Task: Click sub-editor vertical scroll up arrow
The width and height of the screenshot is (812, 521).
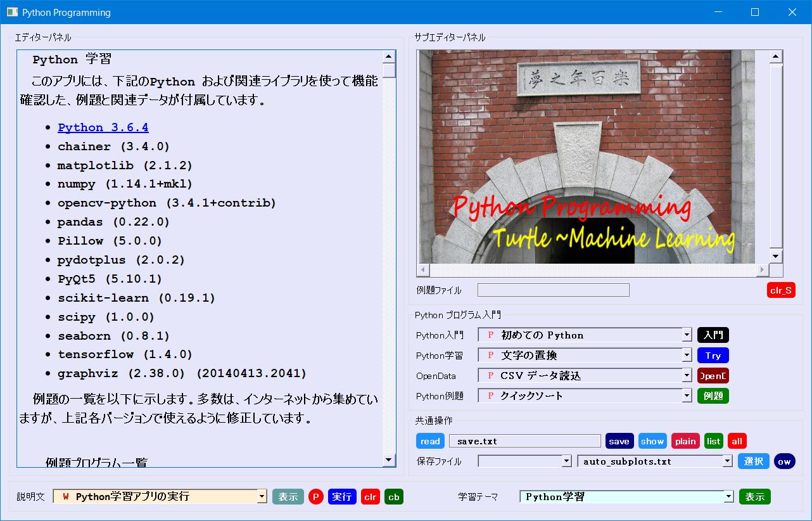Action: (776, 57)
